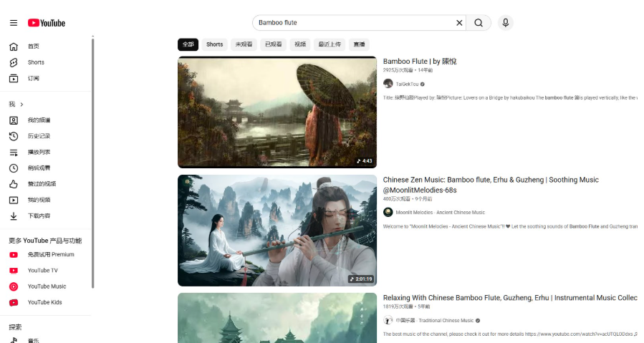Open Shorts from the sidebar
Viewport: 644px width, 343px height.
point(45,62)
